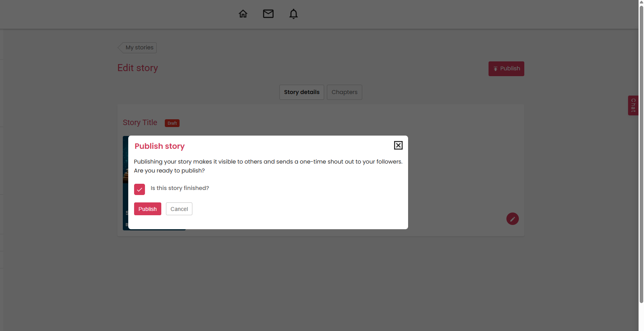644x331 pixels.
Task: Open the notifications bell
Action: (293, 14)
